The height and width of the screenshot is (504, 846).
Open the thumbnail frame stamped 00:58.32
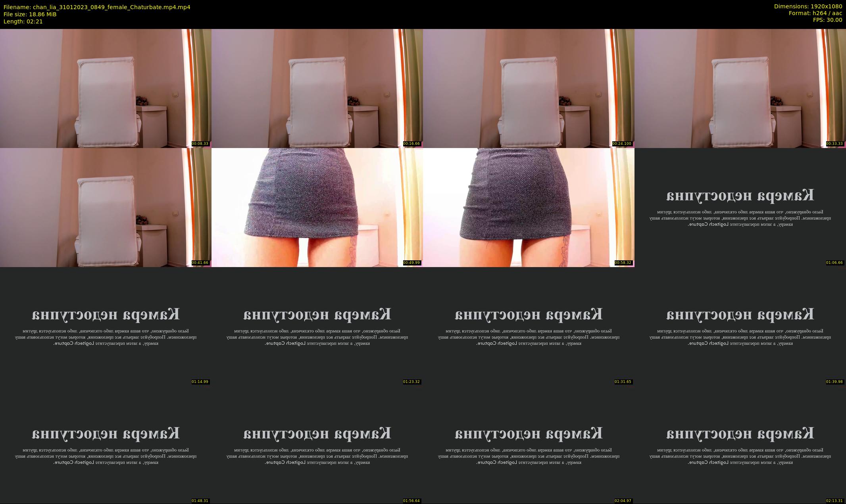tap(529, 207)
